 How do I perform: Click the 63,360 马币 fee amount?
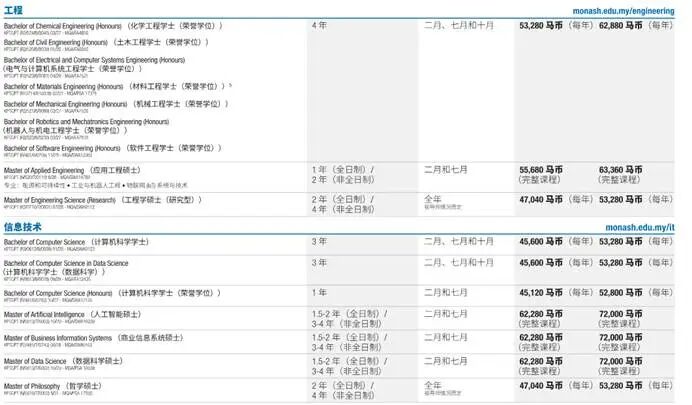tap(620, 170)
